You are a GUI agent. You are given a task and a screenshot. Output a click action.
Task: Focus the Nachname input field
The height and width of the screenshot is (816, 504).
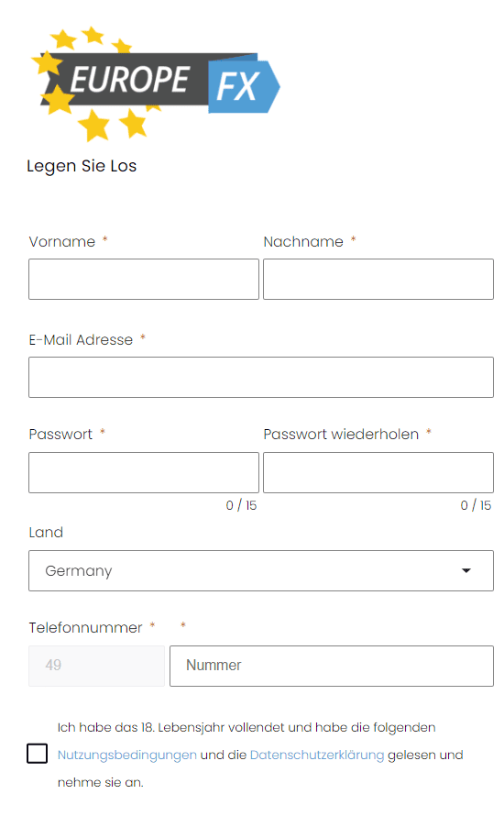coord(378,279)
